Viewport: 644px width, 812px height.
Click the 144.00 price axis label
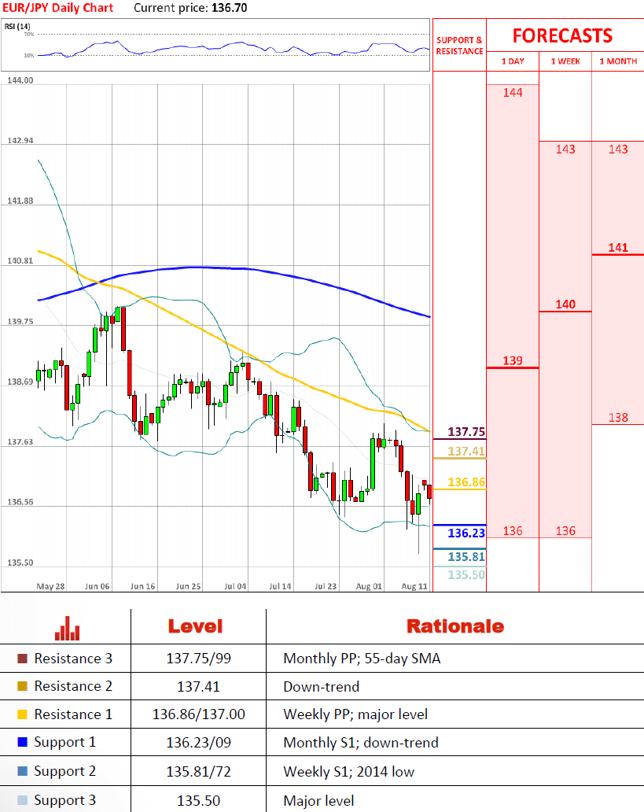pos(20,80)
